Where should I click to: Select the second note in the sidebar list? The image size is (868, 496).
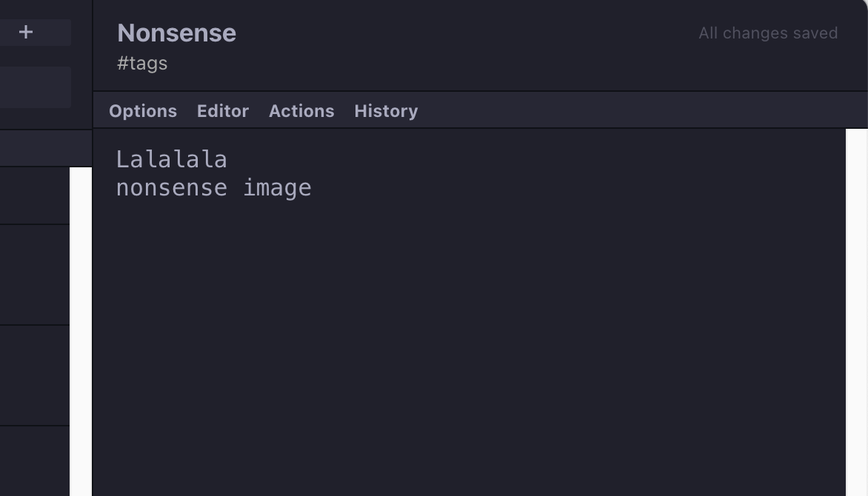coord(35,275)
